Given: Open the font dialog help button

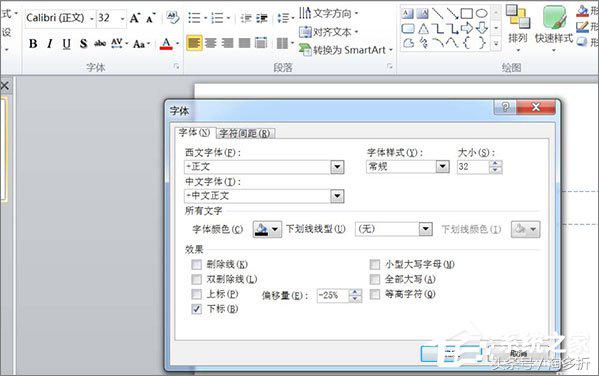Looking at the screenshot, I should 505,107.
